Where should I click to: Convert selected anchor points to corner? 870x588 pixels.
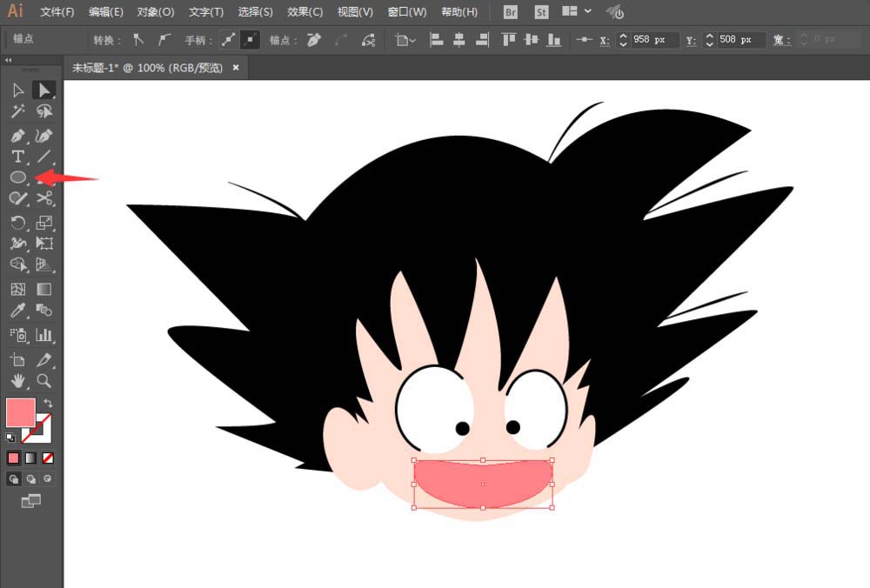(138, 39)
